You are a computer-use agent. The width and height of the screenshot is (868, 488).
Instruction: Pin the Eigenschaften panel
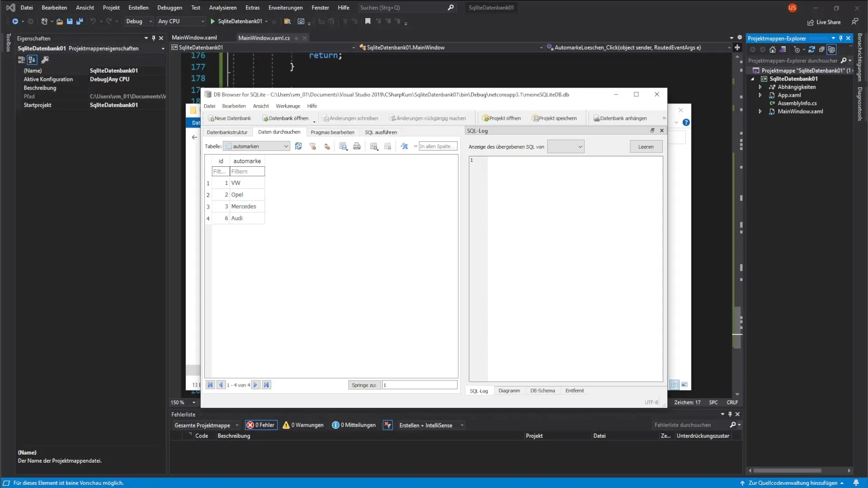point(154,38)
